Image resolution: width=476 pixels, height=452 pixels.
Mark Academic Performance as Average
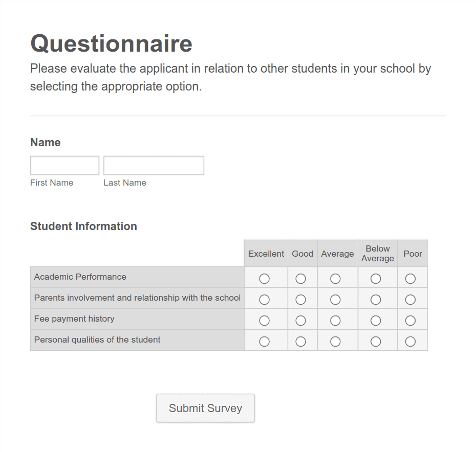click(x=335, y=279)
